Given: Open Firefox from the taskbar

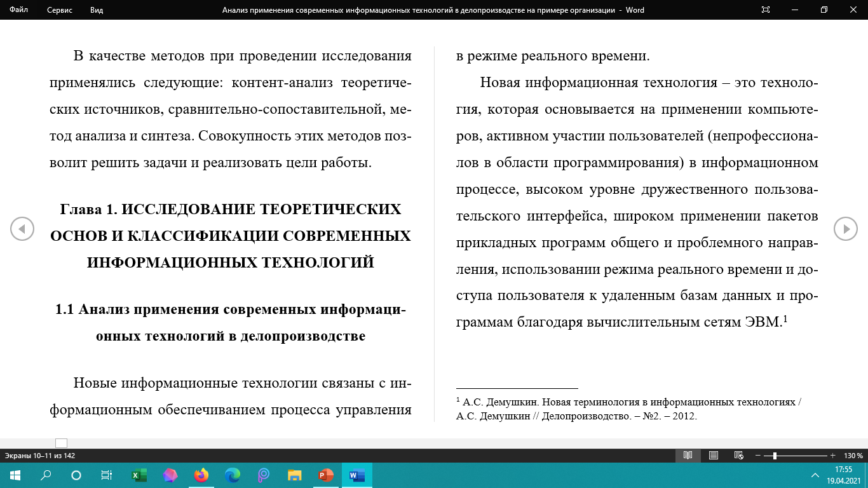Looking at the screenshot, I should click(201, 475).
